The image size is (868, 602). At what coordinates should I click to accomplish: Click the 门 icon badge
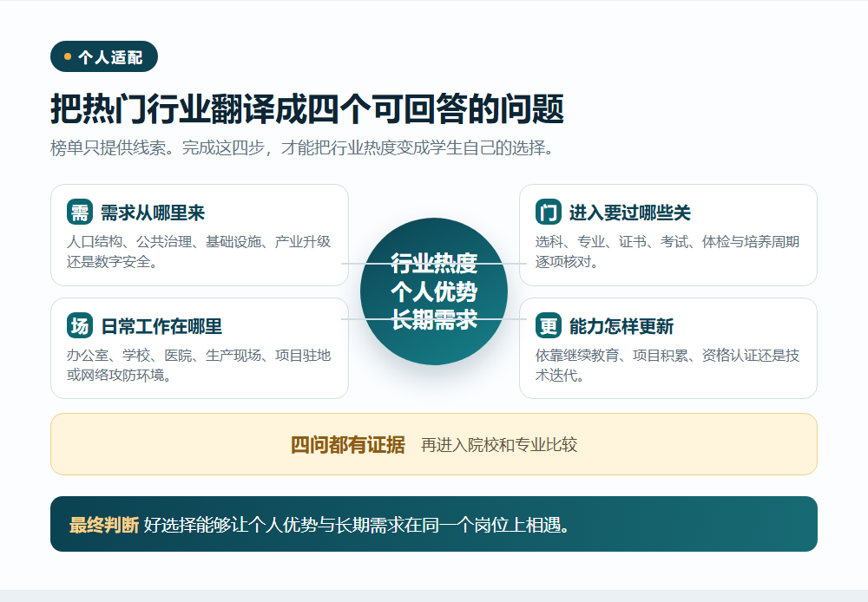pos(549,212)
